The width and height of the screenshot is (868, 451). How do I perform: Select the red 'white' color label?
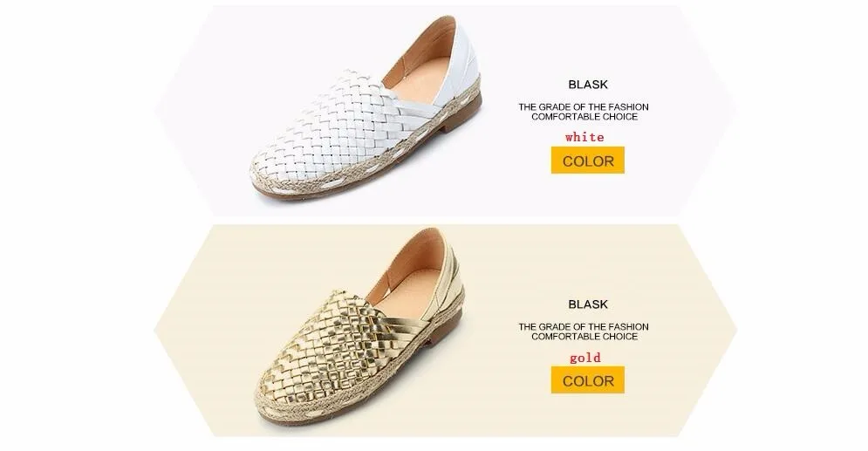[584, 137]
